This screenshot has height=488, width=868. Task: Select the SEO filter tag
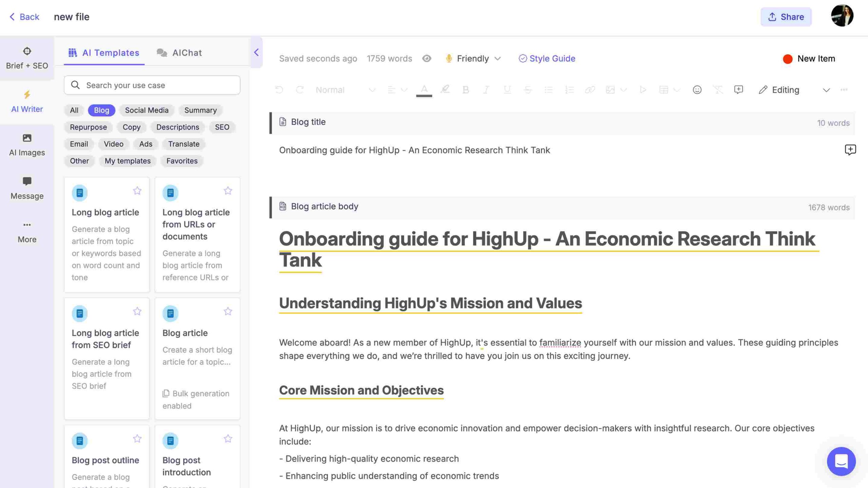point(222,127)
